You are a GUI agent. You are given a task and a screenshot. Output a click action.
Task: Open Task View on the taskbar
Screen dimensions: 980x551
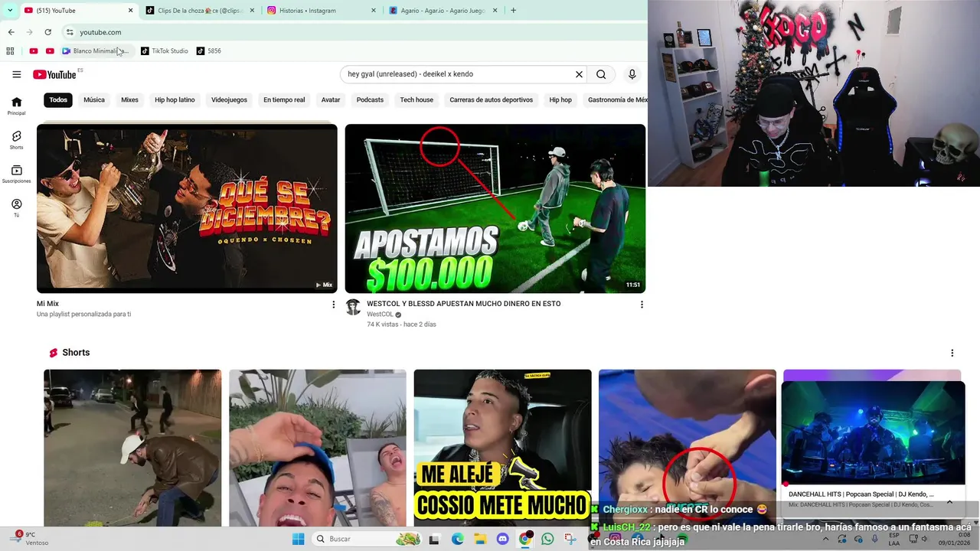(x=434, y=539)
